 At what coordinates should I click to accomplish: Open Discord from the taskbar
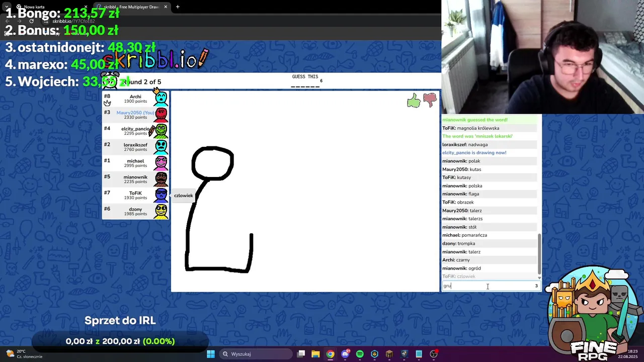point(345,354)
